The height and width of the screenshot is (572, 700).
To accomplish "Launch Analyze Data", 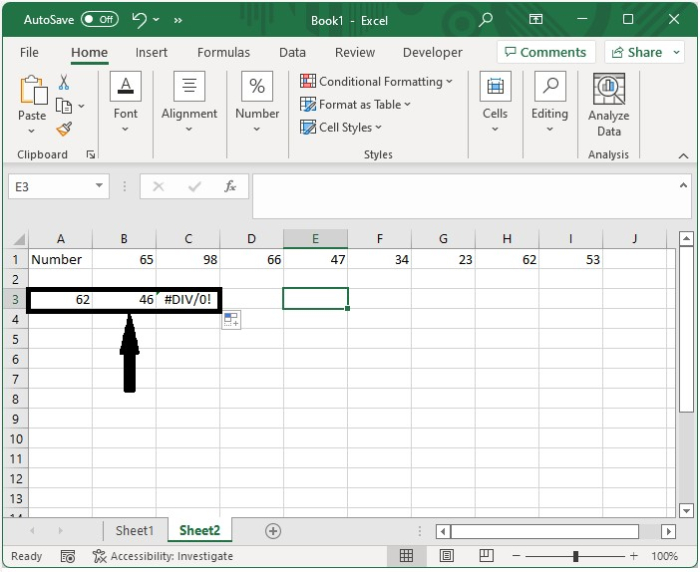I will coord(609,104).
